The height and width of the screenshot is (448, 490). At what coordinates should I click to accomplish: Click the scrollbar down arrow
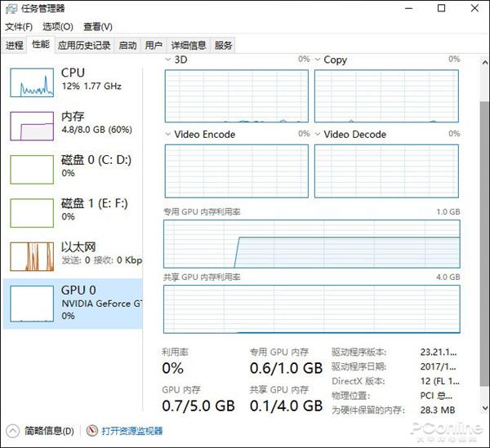(484, 408)
